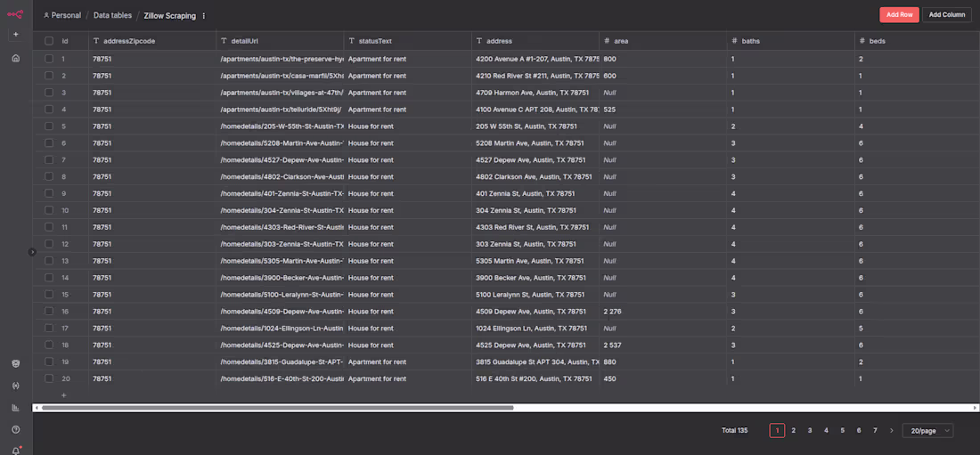Check the checkbox for row 7
Viewport: 980px width, 455px height.
pos(49,159)
